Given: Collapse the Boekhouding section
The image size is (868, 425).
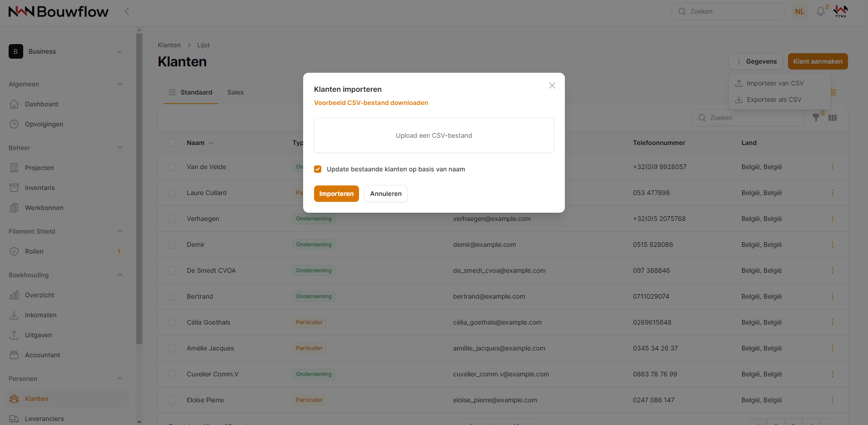Looking at the screenshot, I should (120, 275).
